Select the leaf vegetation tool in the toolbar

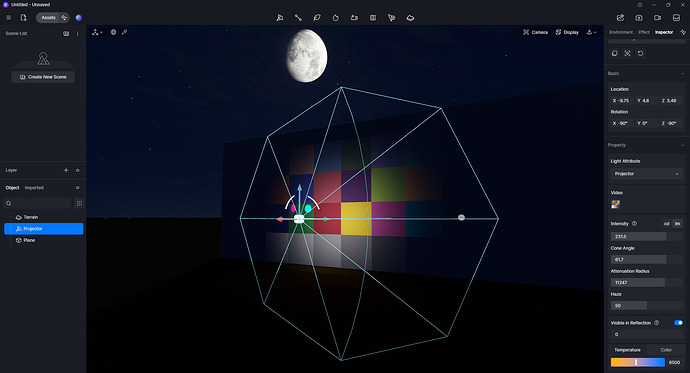pyautogui.click(x=317, y=18)
